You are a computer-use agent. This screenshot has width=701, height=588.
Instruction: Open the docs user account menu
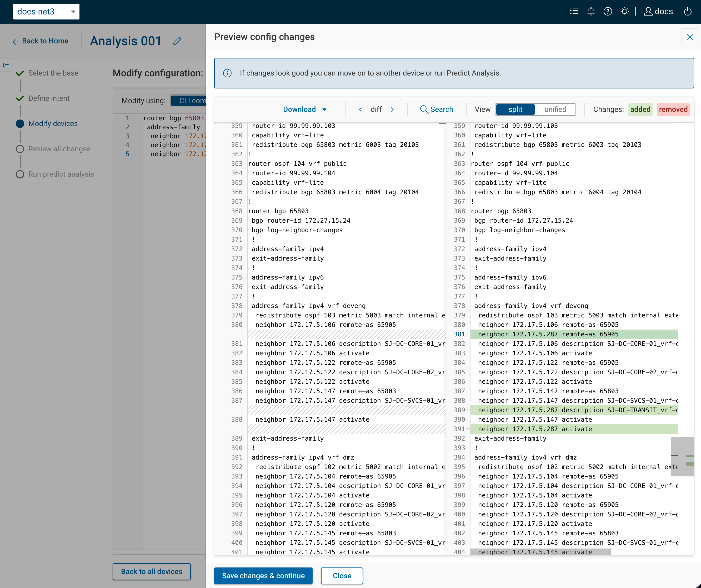[x=658, y=12]
